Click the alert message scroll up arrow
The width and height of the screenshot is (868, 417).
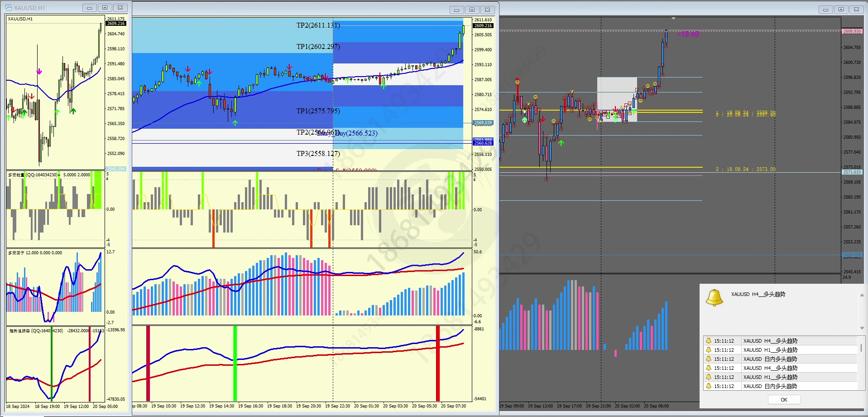point(862,295)
